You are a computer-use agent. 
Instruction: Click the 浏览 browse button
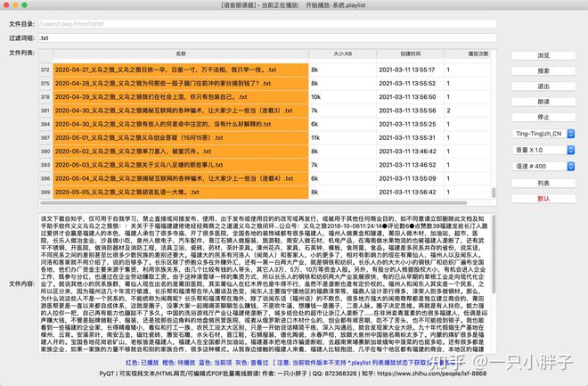pyautogui.click(x=543, y=55)
